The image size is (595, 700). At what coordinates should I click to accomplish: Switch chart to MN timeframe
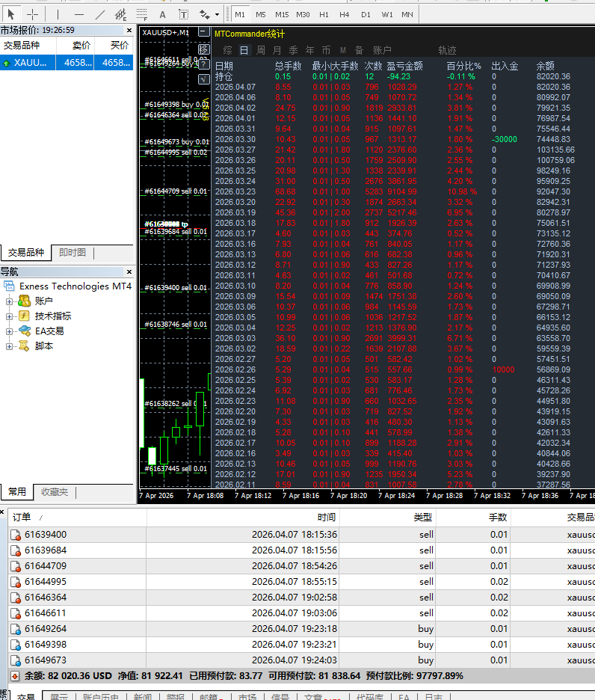coord(407,14)
